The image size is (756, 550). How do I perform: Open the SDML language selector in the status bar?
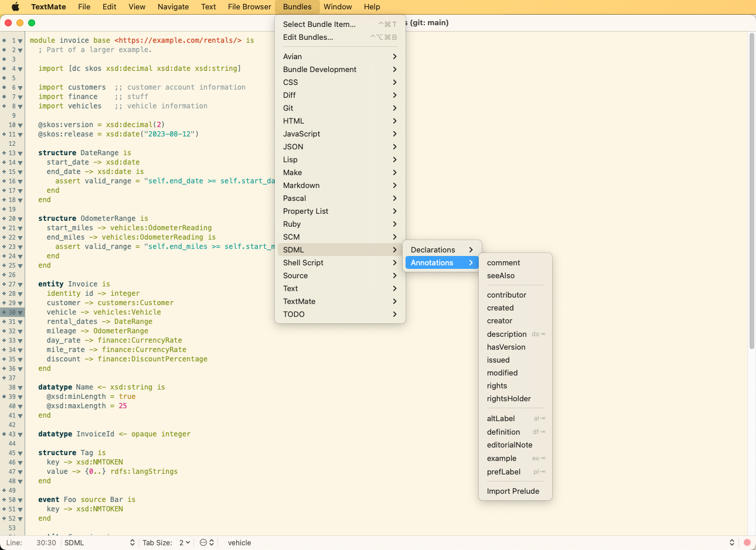point(100,543)
